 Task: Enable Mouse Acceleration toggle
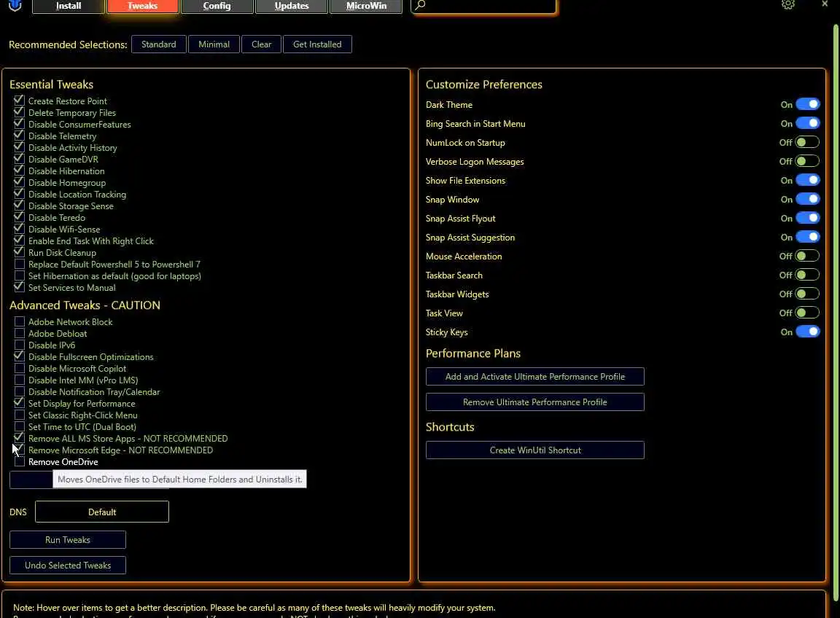point(807,256)
